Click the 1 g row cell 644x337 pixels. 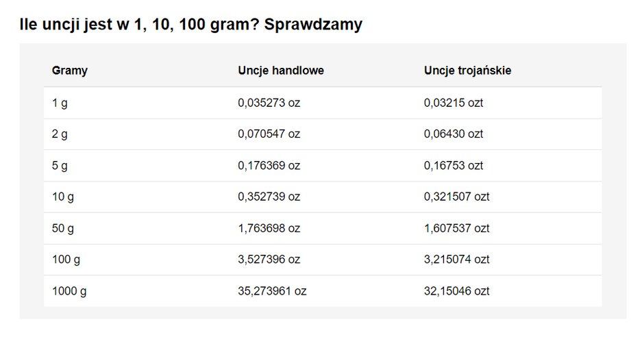60,103
